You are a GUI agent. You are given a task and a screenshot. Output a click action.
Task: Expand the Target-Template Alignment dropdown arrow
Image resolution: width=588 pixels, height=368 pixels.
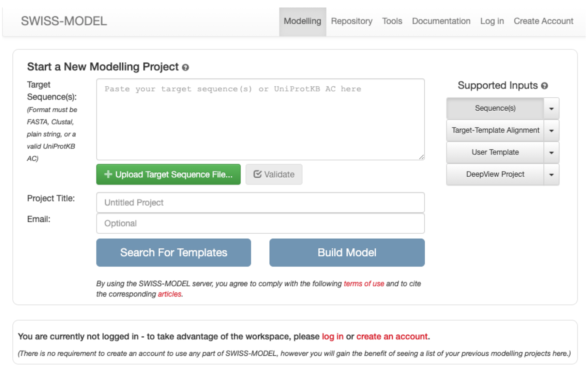click(551, 130)
